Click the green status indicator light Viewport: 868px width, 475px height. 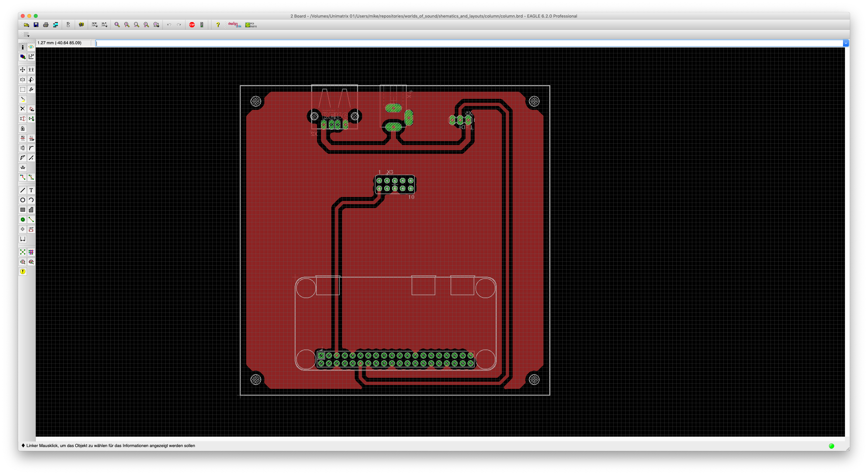point(831,446)
